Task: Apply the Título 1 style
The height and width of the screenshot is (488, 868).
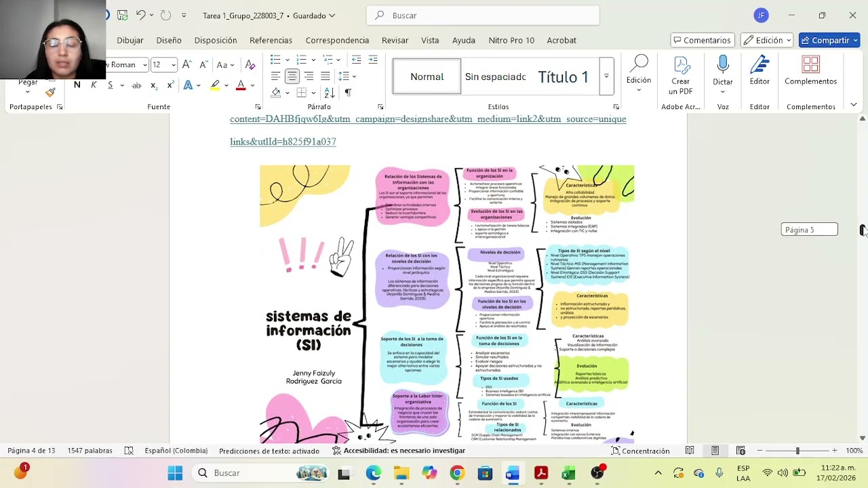Action: coord(564,77)
